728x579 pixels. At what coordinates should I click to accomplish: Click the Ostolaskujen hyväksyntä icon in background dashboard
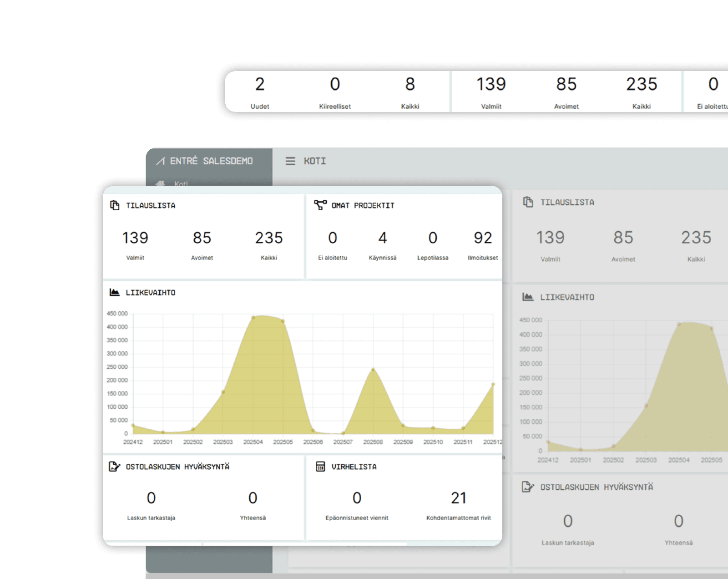tap(528, 487)
